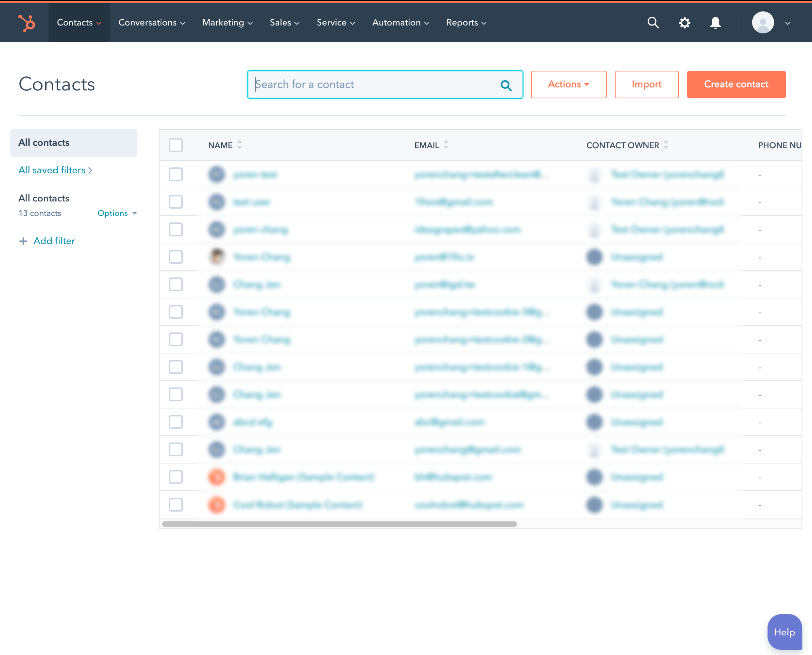The image size is (812, 655).
Task: Focus the Search for a contact field
Action: point(385,84)
